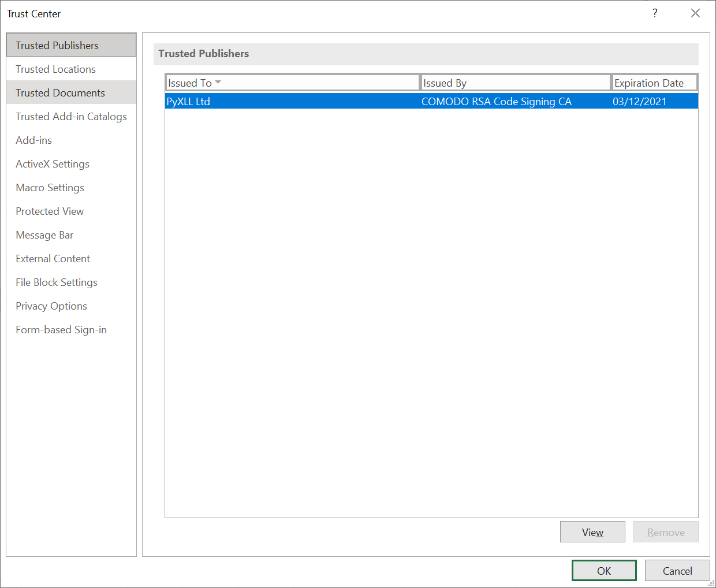
Task: Go to Privacy Options
Action: pyautogui.click(x=71, y=306)
